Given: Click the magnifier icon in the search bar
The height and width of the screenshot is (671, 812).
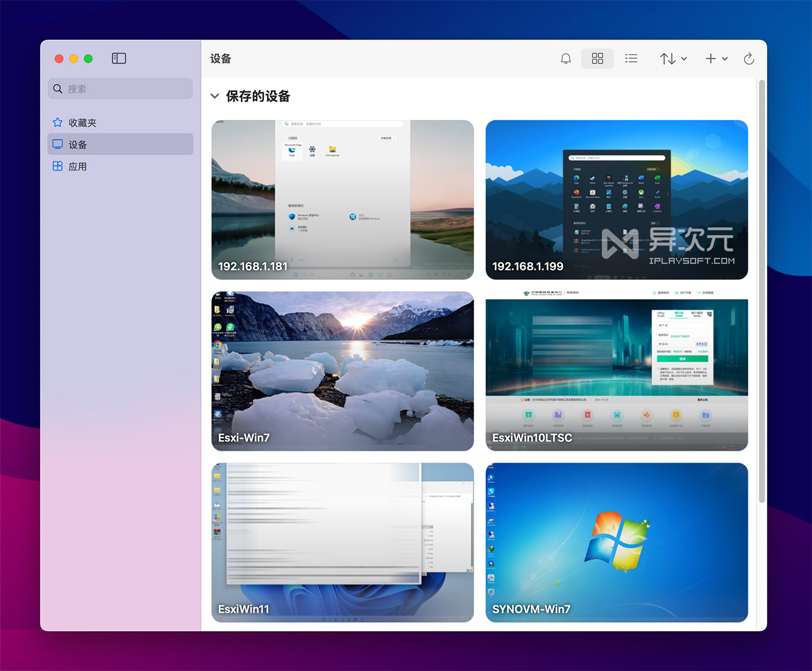Looking at the screenshot, I should [x=58, y=88].
